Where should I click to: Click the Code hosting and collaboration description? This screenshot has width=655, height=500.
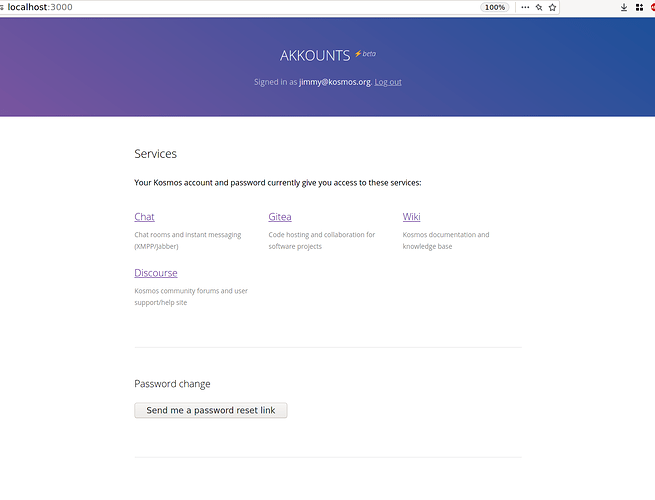[x=322, y=240]
